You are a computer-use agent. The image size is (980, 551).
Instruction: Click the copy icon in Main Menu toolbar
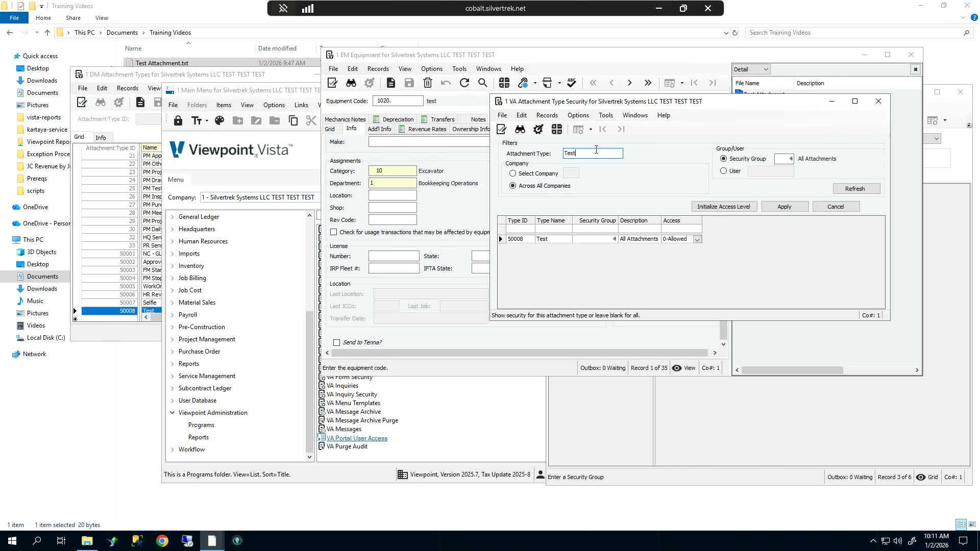click(x=293, y=120)
